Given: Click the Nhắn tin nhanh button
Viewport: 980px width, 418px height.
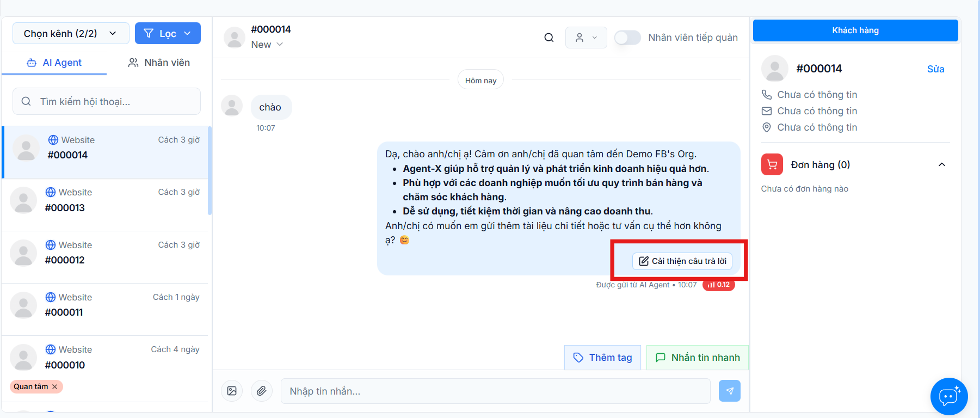Looking at the screenshot, I should pos(698,358).
